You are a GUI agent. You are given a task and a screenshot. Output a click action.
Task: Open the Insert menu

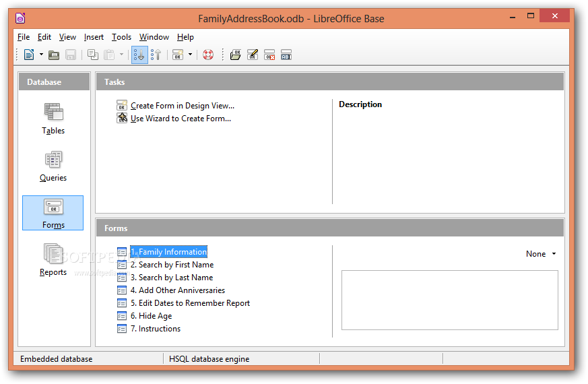(x=94, y=37)
